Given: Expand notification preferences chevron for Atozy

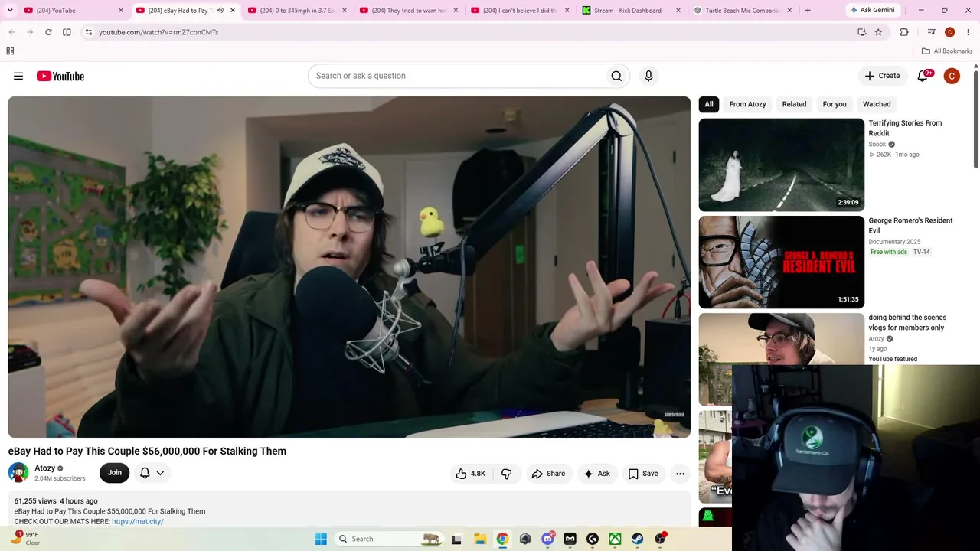Looking at the screenshot, I should pyautogui.click(x=160, y=474).
